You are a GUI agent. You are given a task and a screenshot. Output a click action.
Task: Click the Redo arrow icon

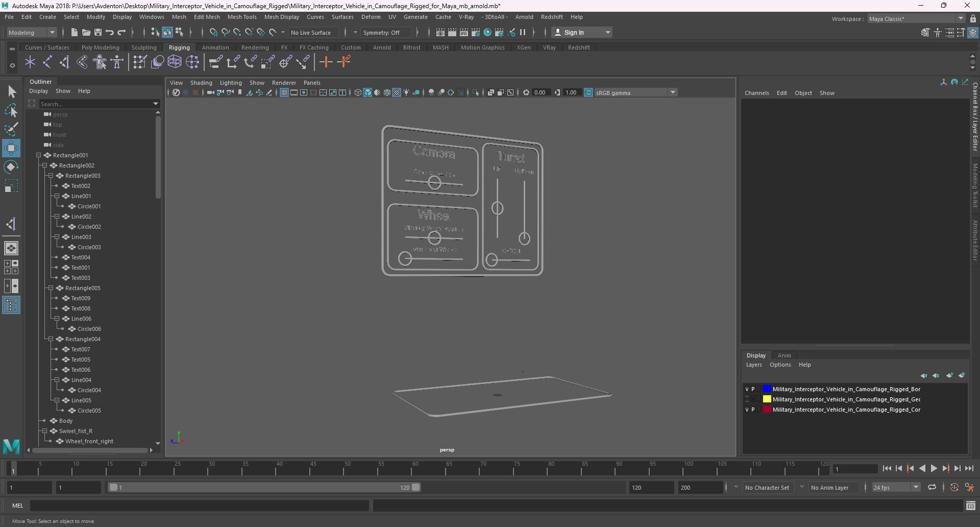click(x=121, y=32)
